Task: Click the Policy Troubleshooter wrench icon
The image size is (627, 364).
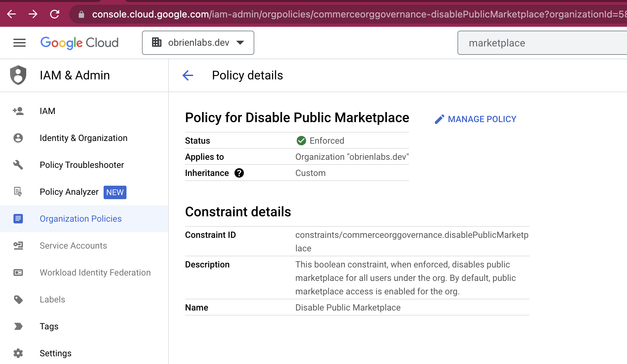Action: pos(18,165)
